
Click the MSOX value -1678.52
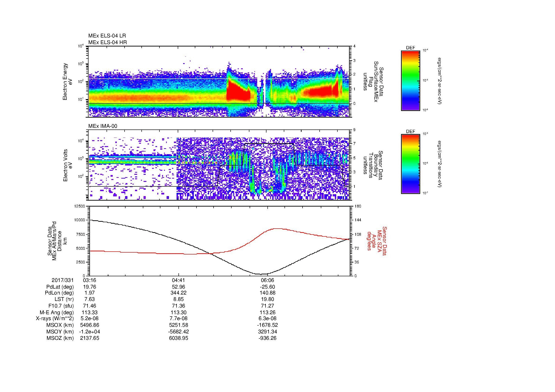pyautogui.click(x=267, y=325)
